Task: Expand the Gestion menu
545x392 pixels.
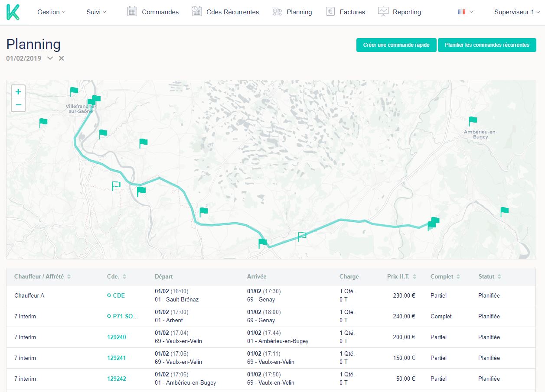Action: click(x=52, y=12)
